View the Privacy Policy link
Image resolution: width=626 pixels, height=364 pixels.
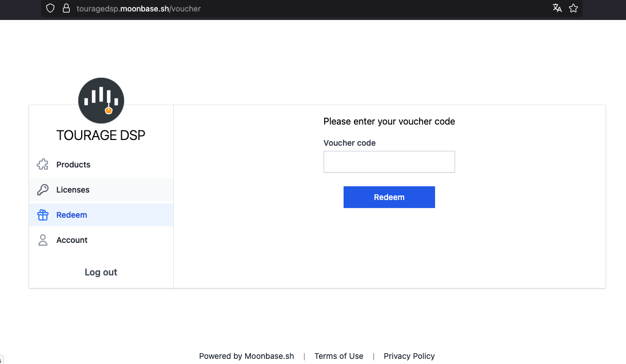point(409,356)
